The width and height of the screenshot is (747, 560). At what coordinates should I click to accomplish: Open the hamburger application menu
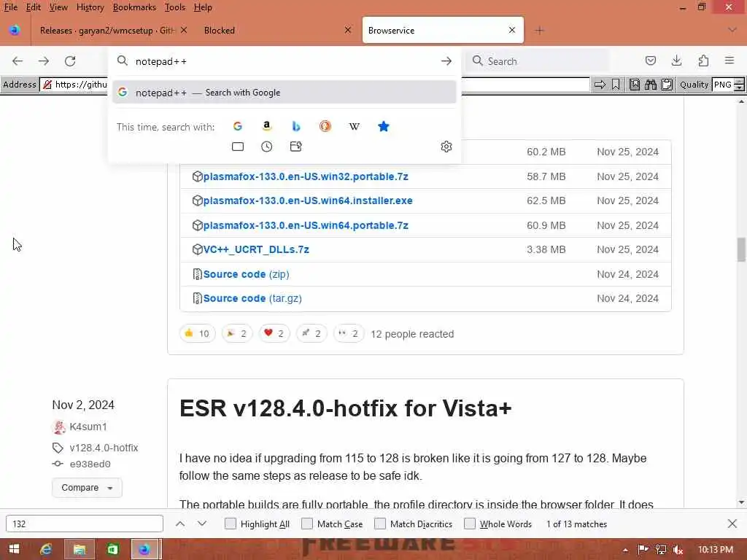729,61
